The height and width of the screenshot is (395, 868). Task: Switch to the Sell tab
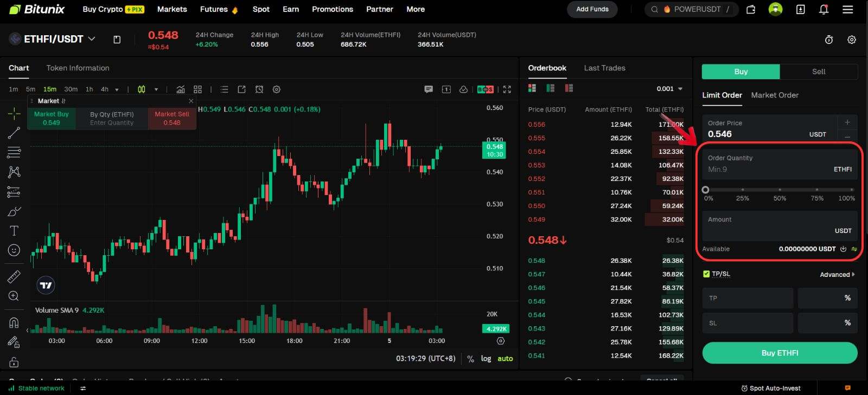819,72
